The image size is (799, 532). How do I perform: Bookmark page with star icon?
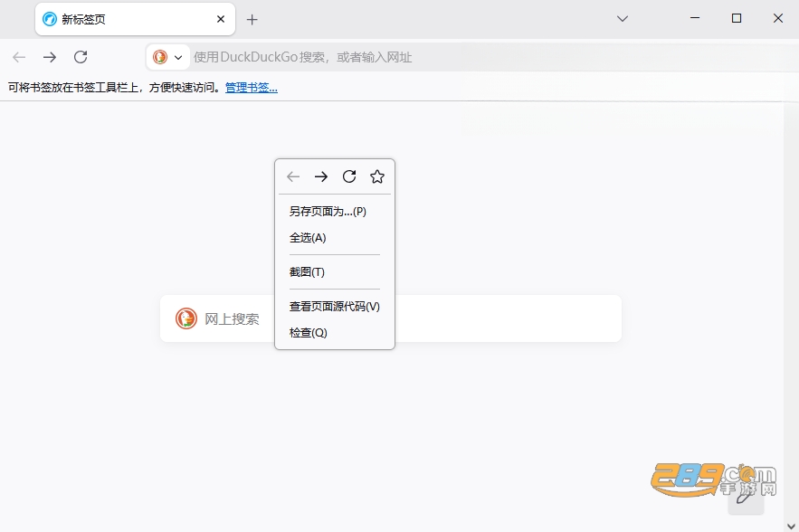tap(377, 176)
